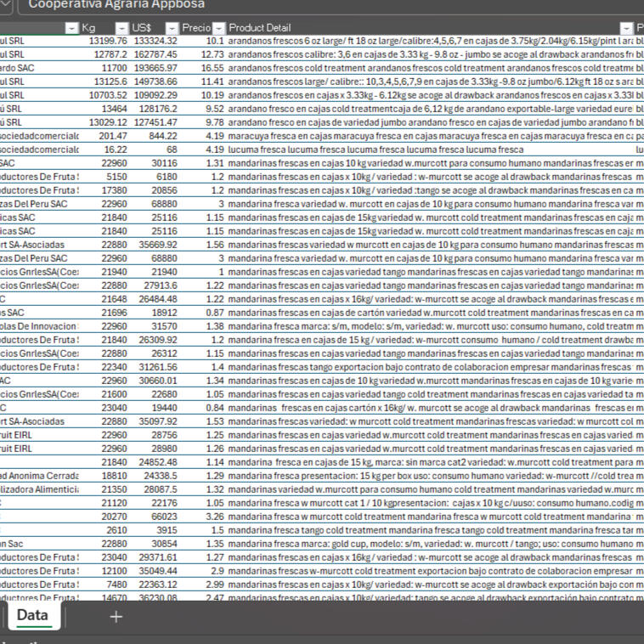Image resolution: width=644 pixels, height=644 pixels.
Task: Select Kg cell 16.22
Action: pos(105,150)
